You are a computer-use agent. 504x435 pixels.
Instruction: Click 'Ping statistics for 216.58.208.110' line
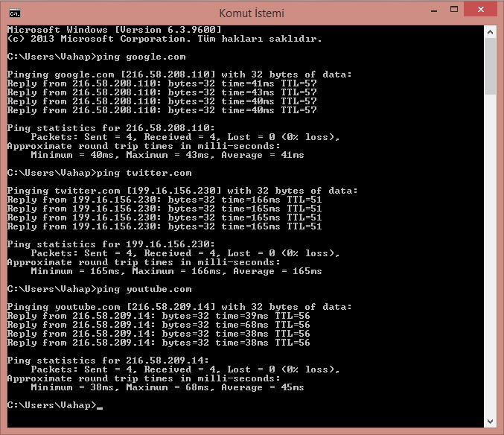111,128
